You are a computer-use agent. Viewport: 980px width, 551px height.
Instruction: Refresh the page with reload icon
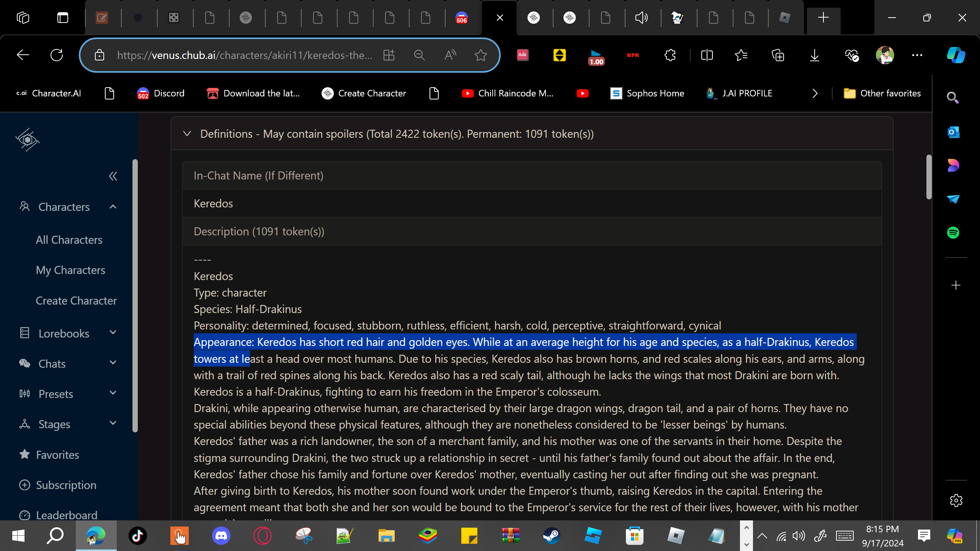pos(57,55)
